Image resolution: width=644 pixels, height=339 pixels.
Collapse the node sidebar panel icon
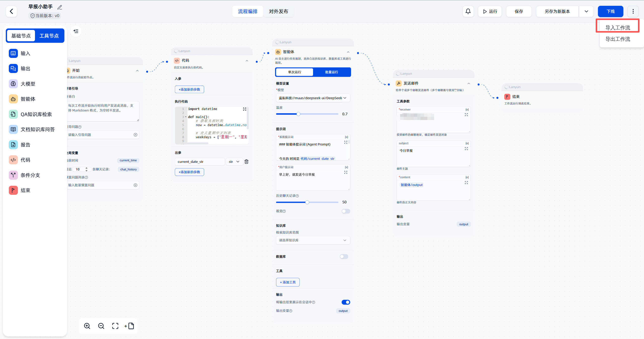click(x=76, y=31)
